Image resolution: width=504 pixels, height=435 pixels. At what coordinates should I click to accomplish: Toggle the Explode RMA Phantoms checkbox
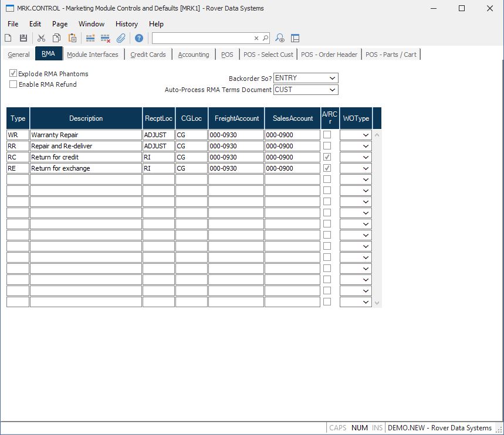[x=13, y=74]
